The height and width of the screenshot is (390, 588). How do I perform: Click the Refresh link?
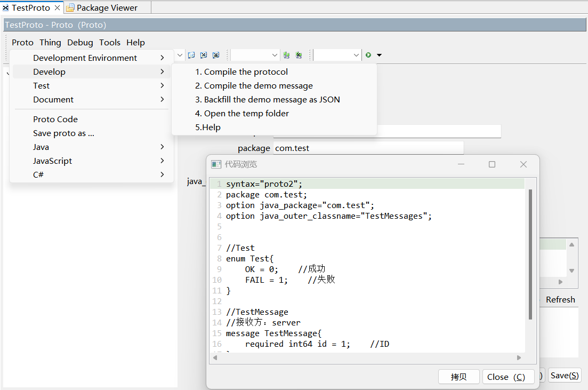(560, 299)
